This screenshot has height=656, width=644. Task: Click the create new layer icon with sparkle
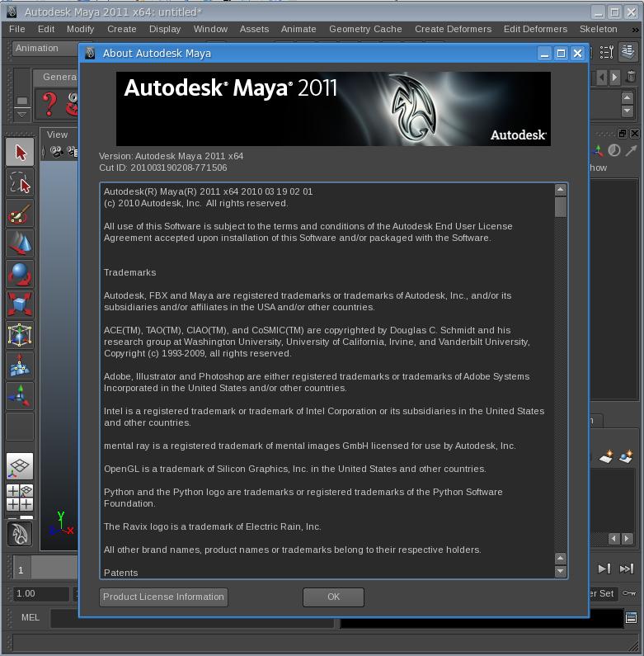pyautogui.click(x=606, y=457)
